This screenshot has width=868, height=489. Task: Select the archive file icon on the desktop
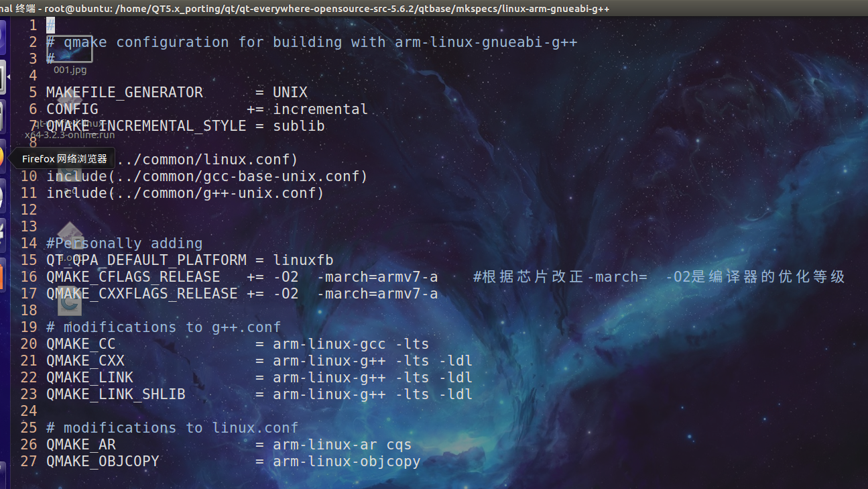point(70,235)
